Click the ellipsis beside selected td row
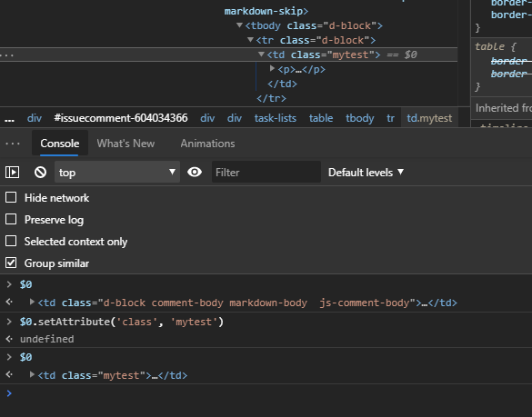 pos(7,55)
